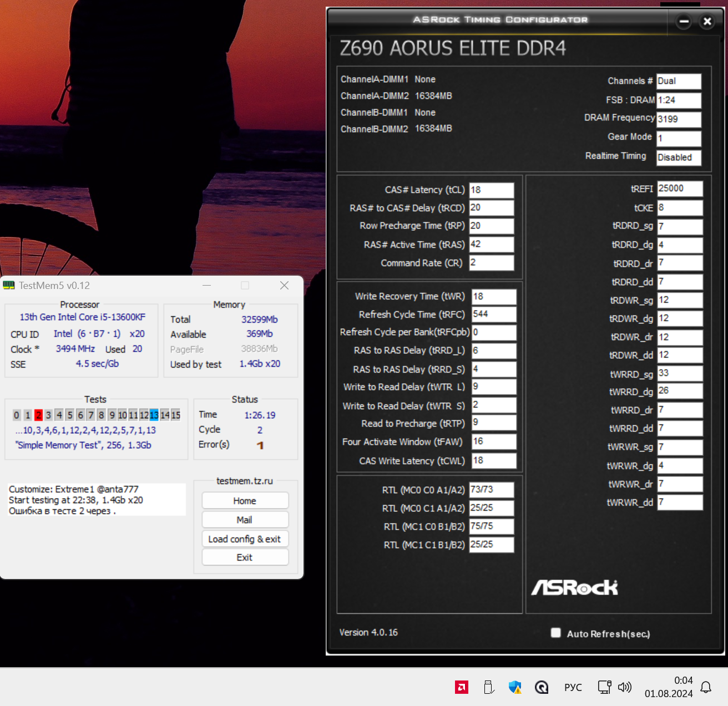Viewport: 728px width, 706px height.
Task: Select the tWRRD_sg value field
Action: click(x=680, y=374)
